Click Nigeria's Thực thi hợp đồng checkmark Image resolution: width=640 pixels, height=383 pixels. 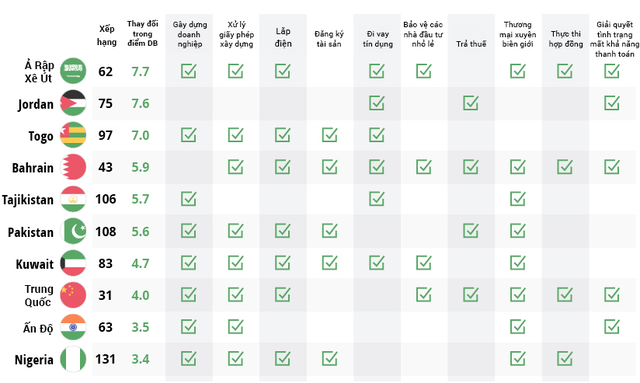click(x=565, y=359)
